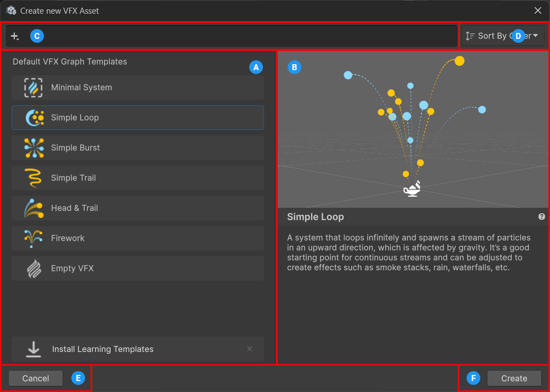The height and width of the screenshot is (392, 550).
Task: Open help via the question mark icon
Action: click(x=542, y=217)
